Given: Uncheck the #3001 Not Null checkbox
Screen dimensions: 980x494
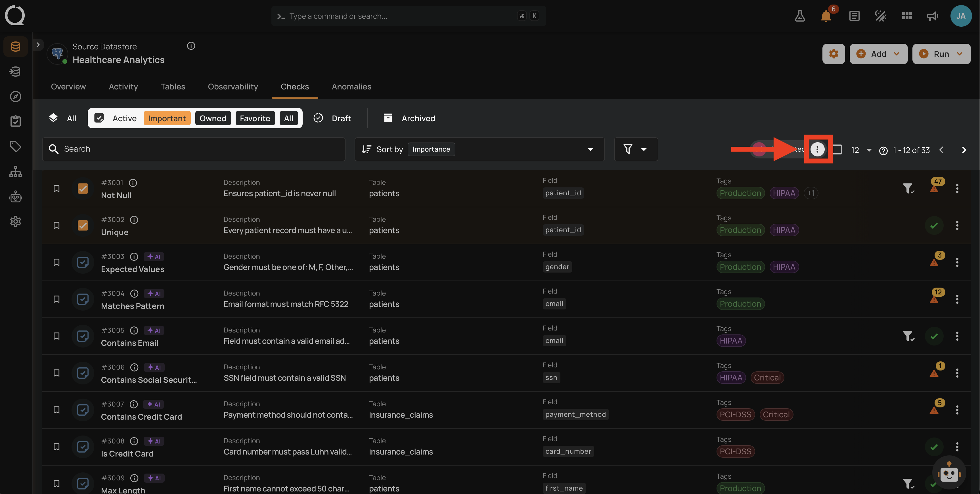Looking at the screenshot, I should click(83, 189).
